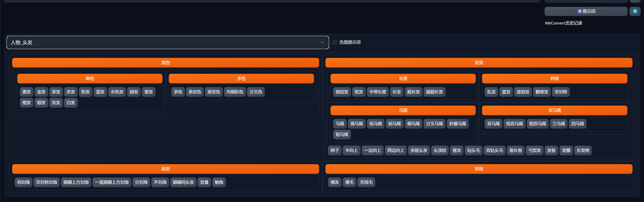Select the 金发 tag
644x202 pixels.
(41, 92)
